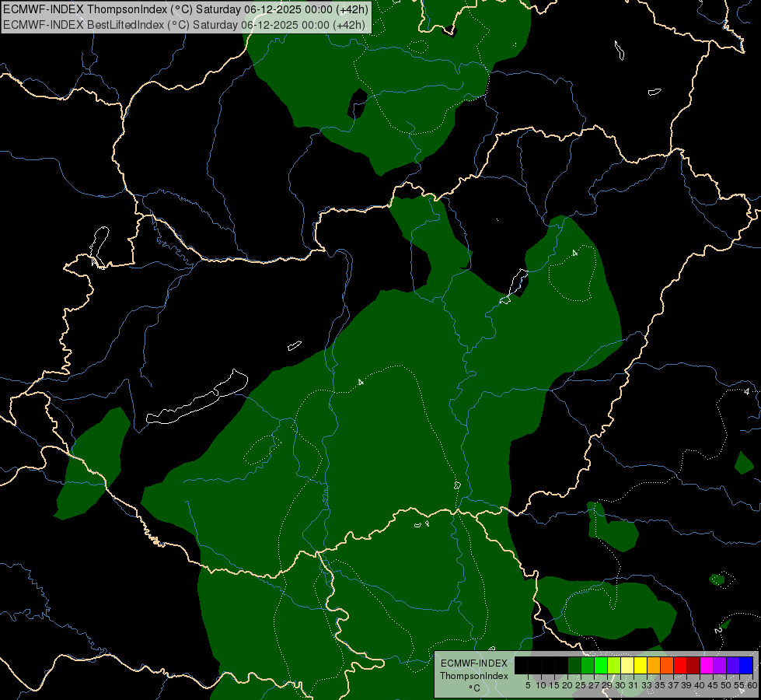Select the dark green 20-25 legend swatch
This screenshot has width=761, height=700.
tap(574, 666)
